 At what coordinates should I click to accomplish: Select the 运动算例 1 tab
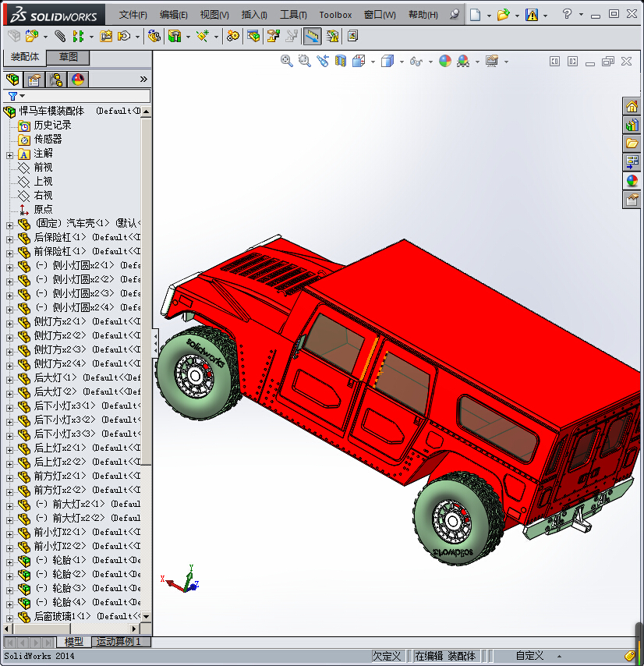(118, 641)
